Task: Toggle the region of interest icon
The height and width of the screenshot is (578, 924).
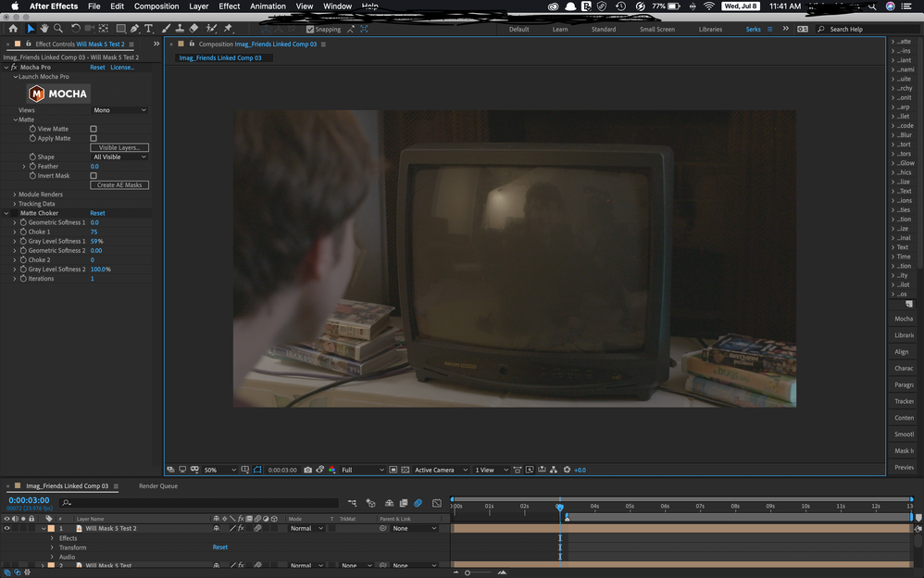Action: pyautogui.click(x=393, y=470)
